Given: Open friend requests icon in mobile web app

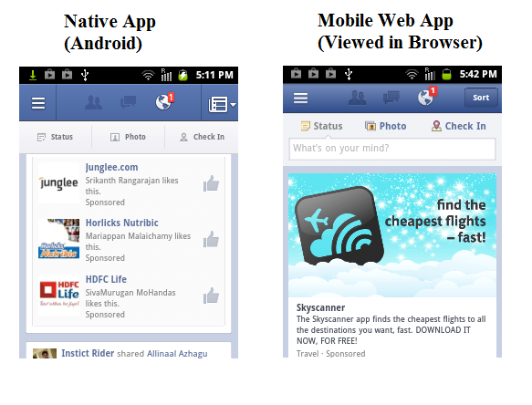Looking at the screenshot, I should pos(358,98).
